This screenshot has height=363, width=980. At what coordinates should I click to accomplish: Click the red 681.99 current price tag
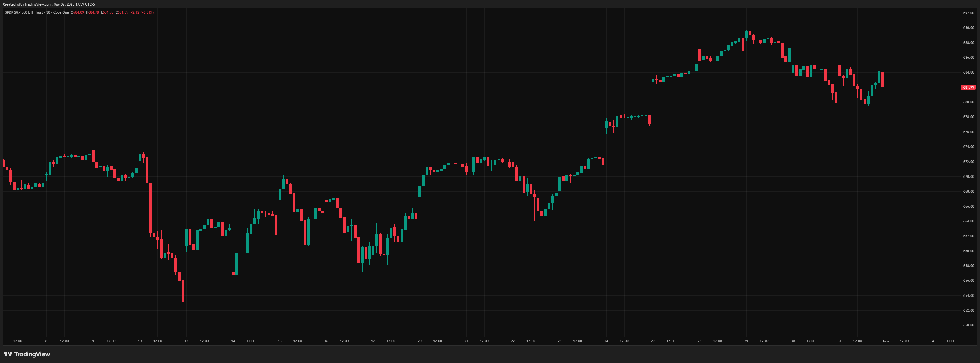coord(968,87)
